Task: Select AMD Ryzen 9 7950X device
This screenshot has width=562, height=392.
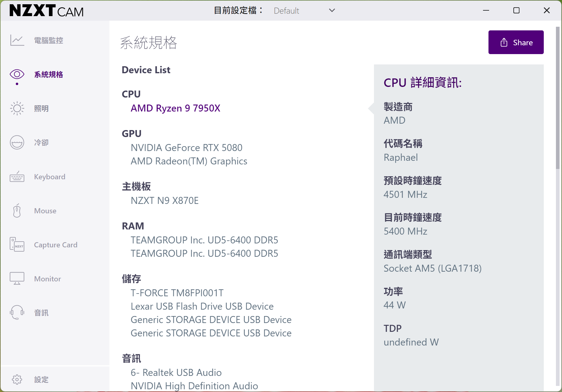Action: [x=176, y=108]
